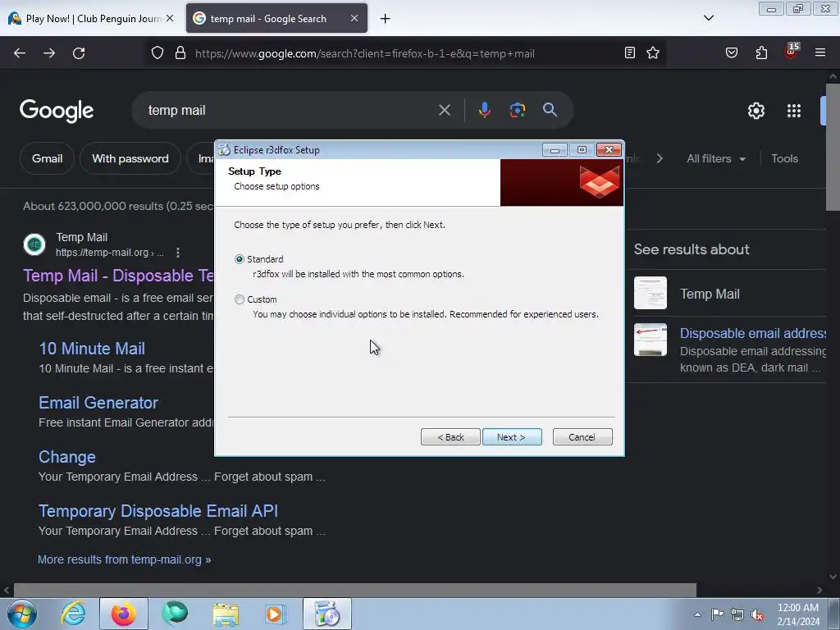Open the search Tools option
Screen dimensions: 840x630
[784, 158]
